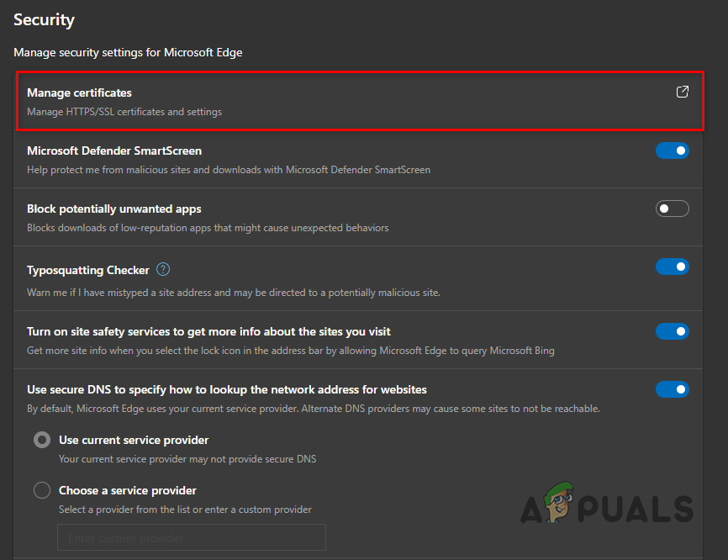The width and height of the screenshot is (728, 560).
Task: Click the Microsoft Defender SmartScreen heading
Action: (114, 151)
